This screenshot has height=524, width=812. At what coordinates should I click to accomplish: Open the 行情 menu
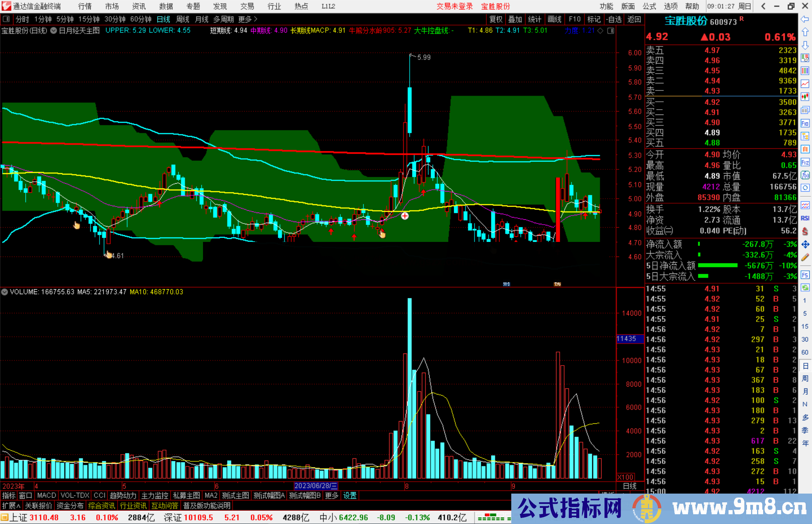pos(85,6)
